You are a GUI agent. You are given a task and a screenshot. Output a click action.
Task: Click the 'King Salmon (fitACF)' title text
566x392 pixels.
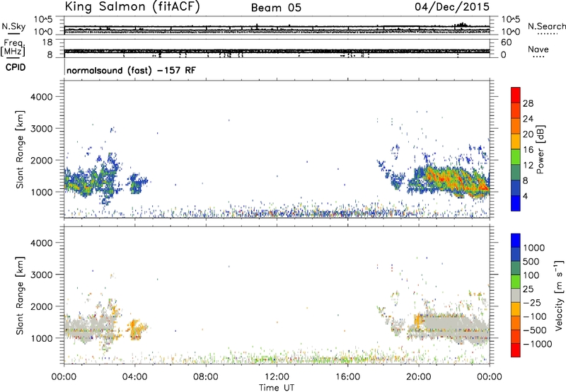pyautogui.click(x=132, y=7)
